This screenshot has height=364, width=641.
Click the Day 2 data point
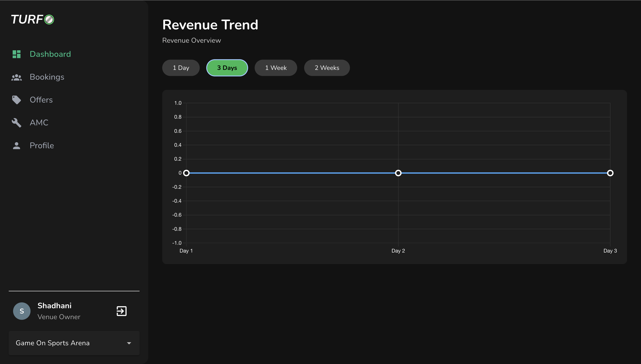[398, 173]
